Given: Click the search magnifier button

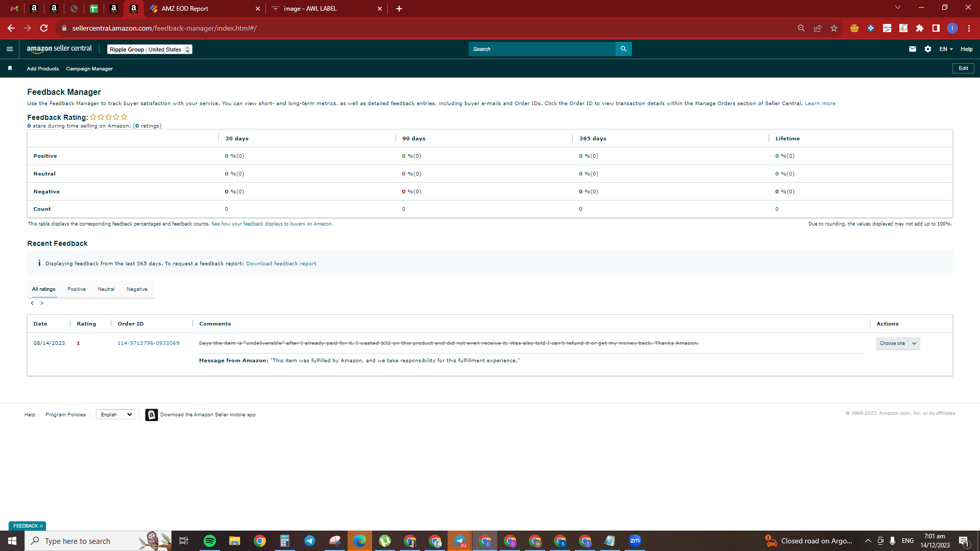Looking at the screenshot, I should coord(623,49).
